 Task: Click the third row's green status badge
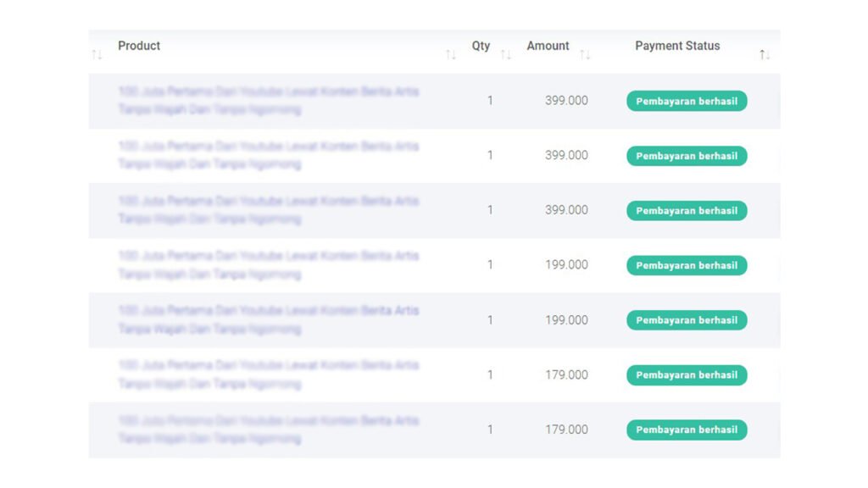coord(687,211)
